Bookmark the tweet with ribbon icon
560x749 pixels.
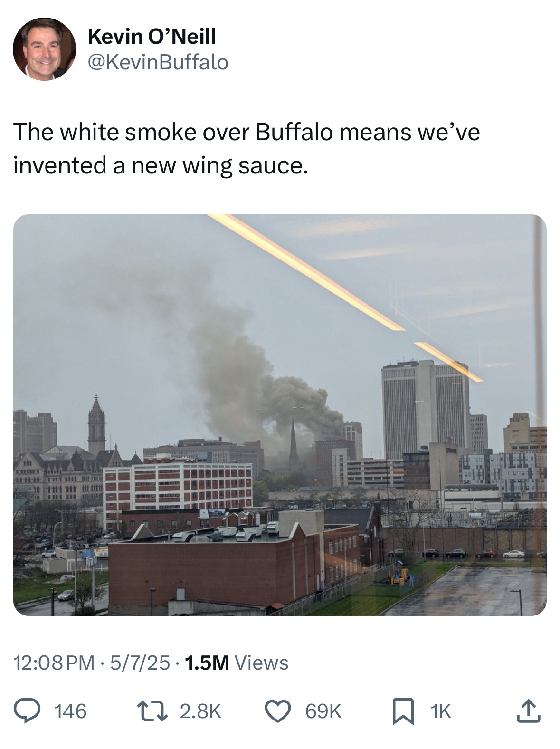coord(402,711)
